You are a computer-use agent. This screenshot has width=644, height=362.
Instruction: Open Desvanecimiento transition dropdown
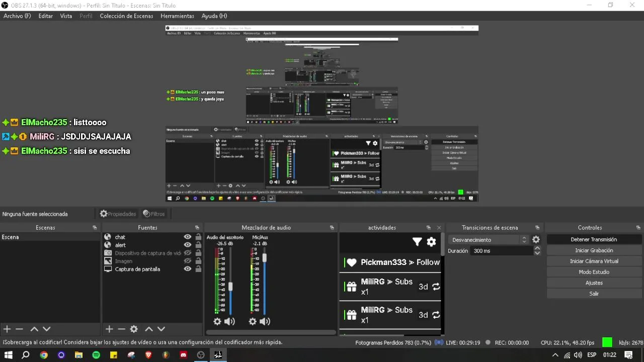click(x=488, y=240)
